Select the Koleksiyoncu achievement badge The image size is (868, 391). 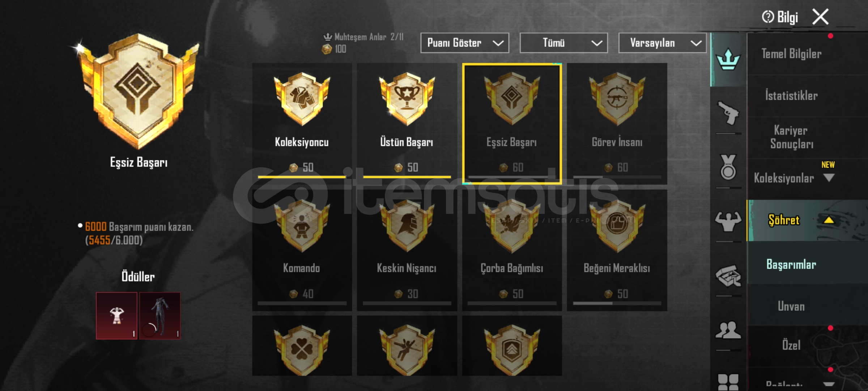click(302, 121)
